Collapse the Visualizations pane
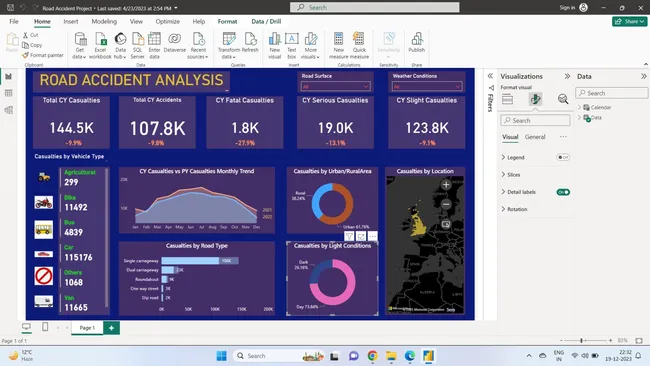This screenshot has width=650, height=366. [567, 76]
